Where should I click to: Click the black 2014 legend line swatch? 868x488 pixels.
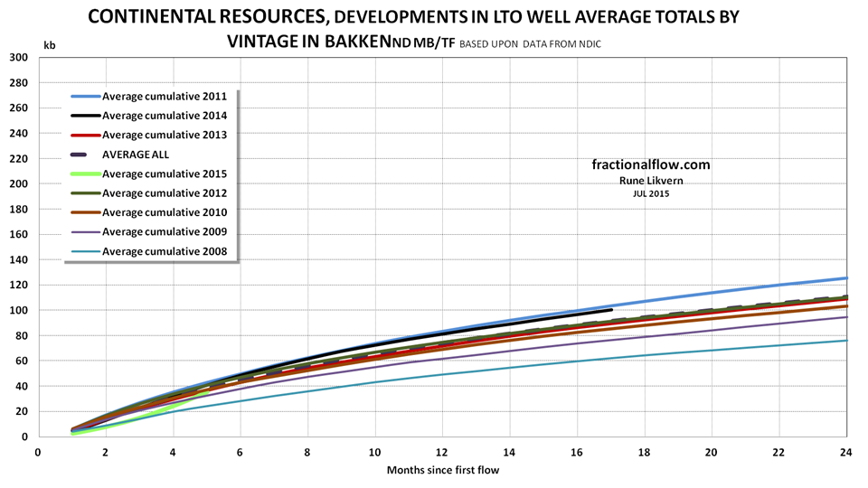pyautogui.click(x=84, y=116)
